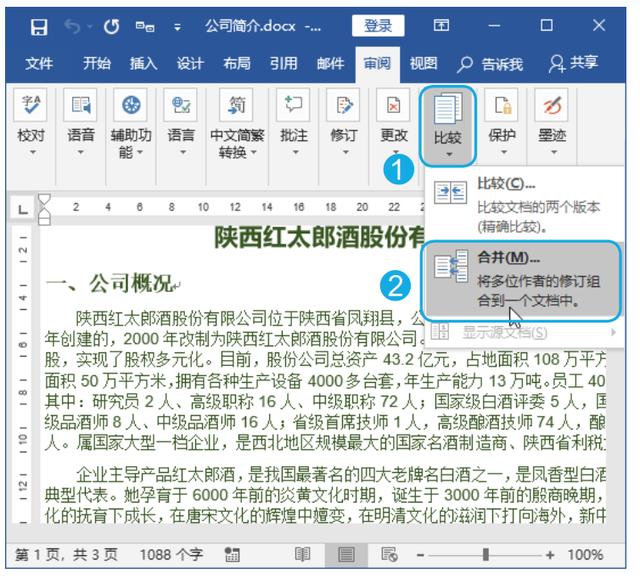The width and height of the screenshot is (640, 579).
Task: Open the Customize Quick Access Toolbar arrow
Action: tap(178, 27)
